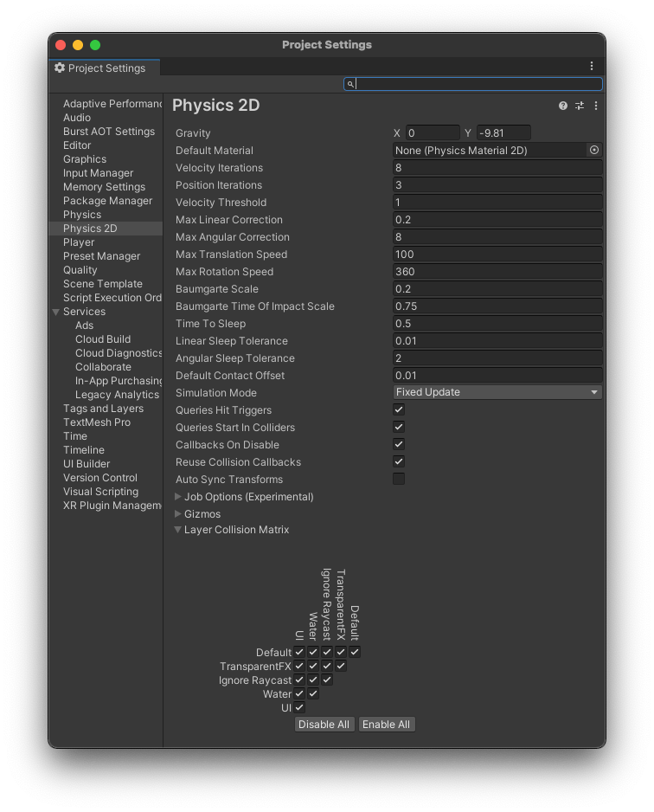Select Physics in the settings sidebar
Screen dimensions: 654x812
(x=82, y=215)
